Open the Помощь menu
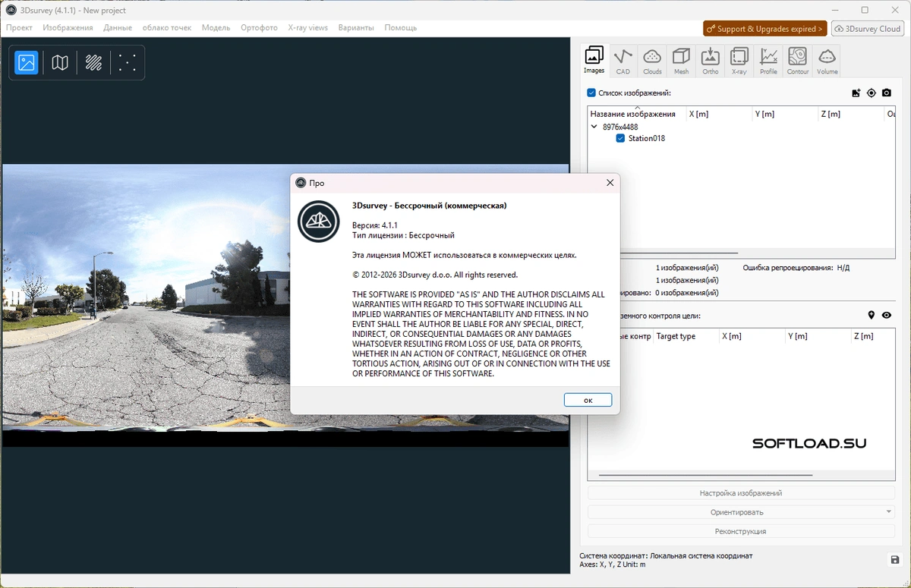 click(x=400, y=28)
